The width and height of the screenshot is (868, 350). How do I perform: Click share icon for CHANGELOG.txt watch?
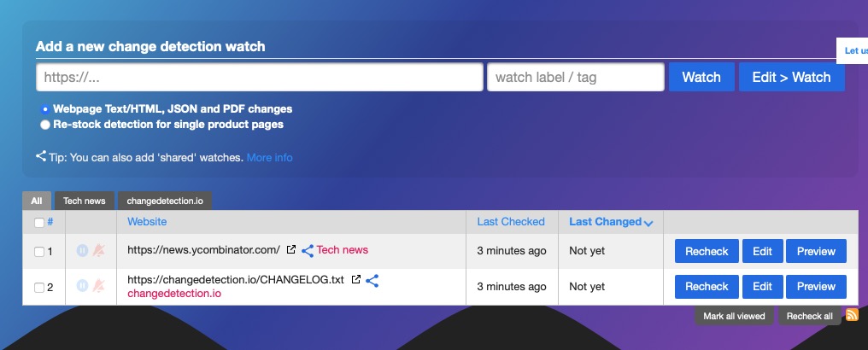[x=372, y=280]
